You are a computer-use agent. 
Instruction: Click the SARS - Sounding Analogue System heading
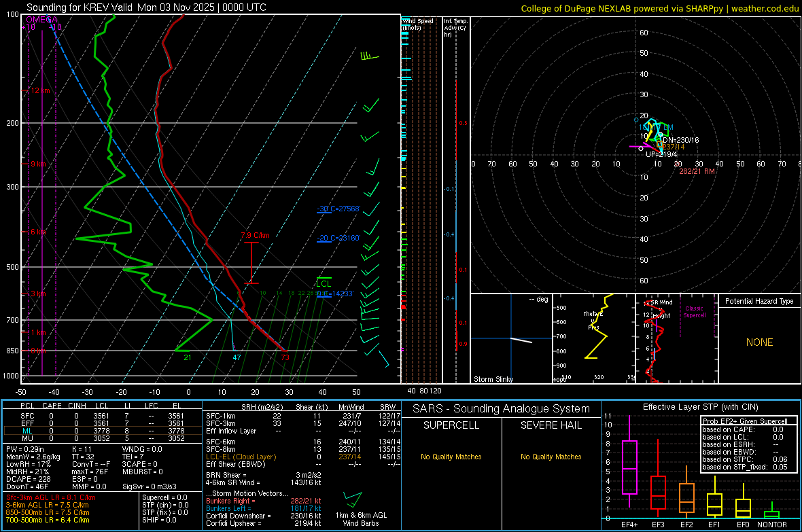pos(501,409)
